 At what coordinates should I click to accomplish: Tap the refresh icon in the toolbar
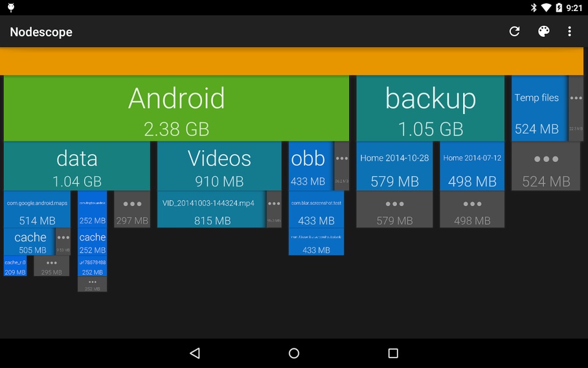(x=514, y=31)
